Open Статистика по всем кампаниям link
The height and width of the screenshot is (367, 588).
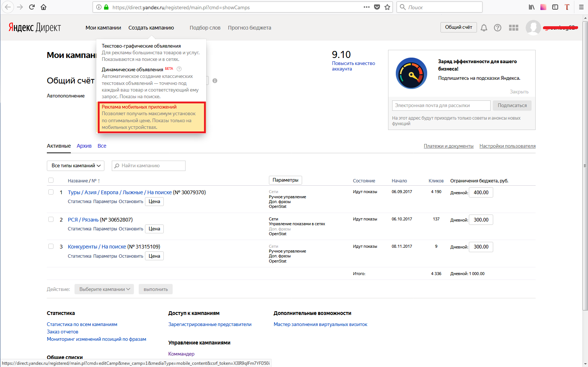click(82, 325)
